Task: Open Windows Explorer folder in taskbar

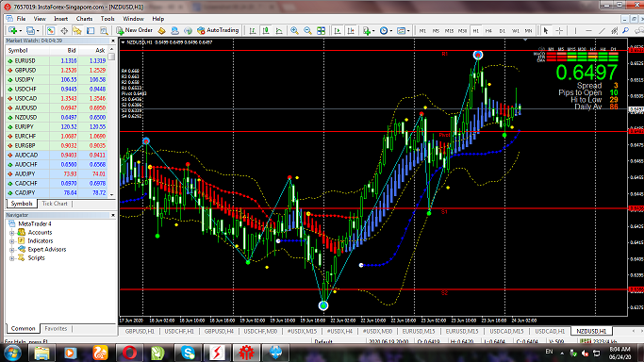Action: point(41,353)
